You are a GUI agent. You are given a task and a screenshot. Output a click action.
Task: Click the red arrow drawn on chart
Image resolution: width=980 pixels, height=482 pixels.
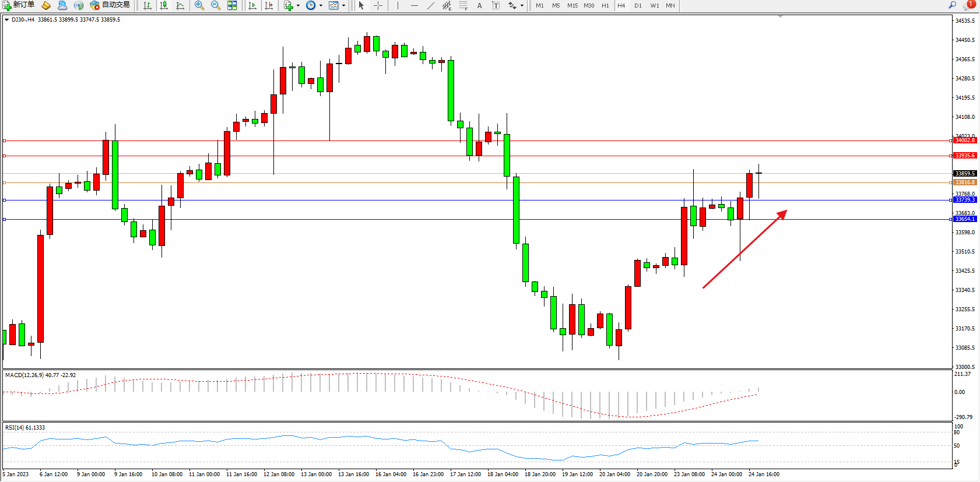(744, 249)
